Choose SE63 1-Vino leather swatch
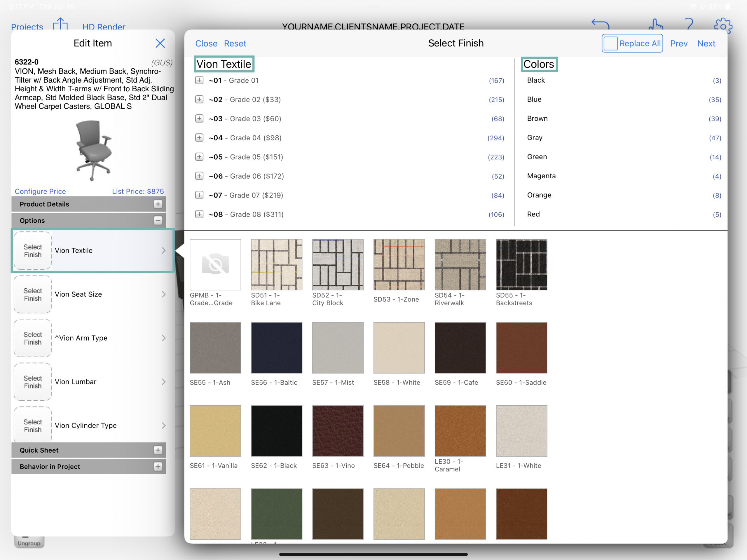This screenshot has height=560, width=747. click(x=338, y=431)
